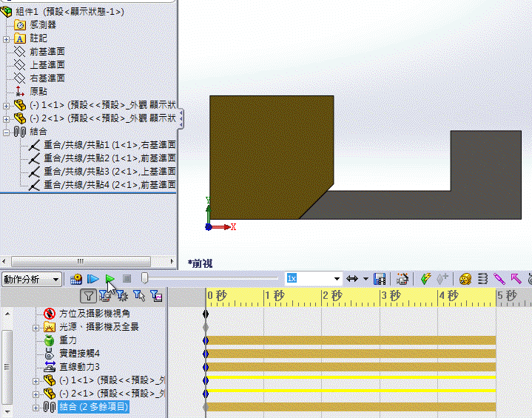Click the 直線動力3 timeline bar

coord(351,367)
